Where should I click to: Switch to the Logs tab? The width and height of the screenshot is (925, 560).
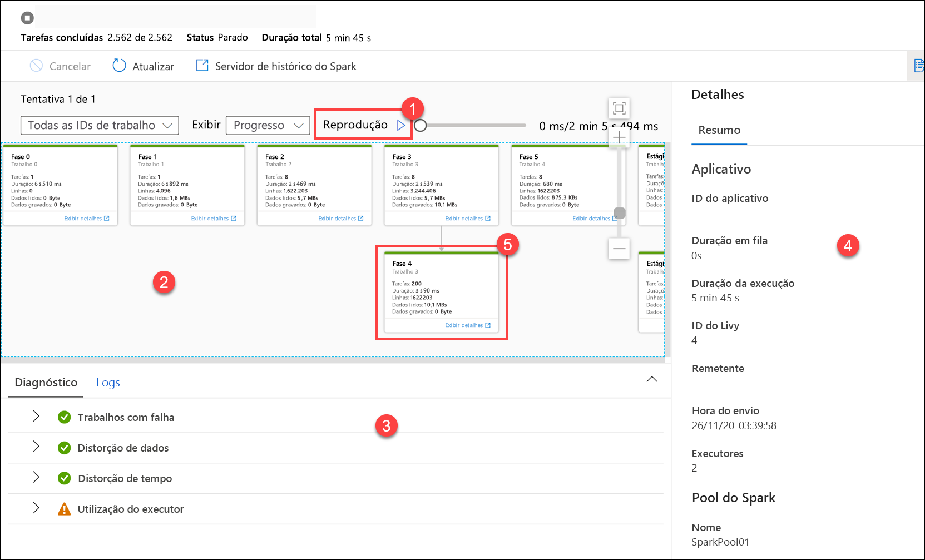click(x=108, y=383)
